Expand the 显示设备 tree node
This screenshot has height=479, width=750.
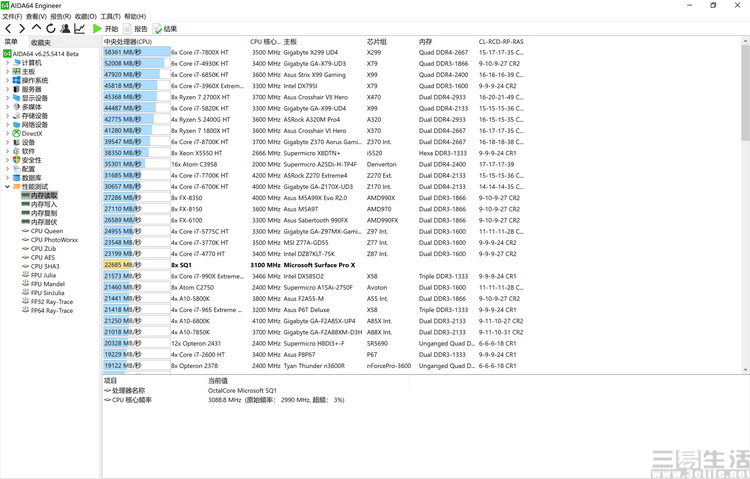point(7,98)
